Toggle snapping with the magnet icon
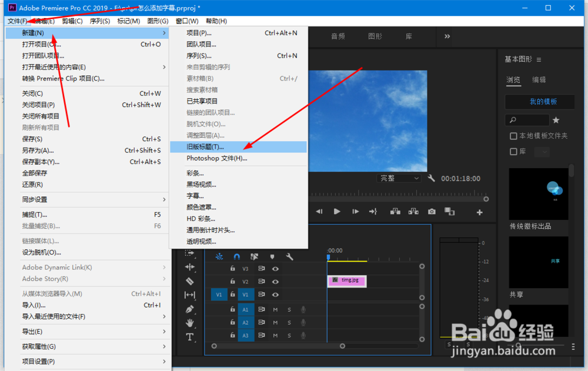Viewport: 588px width, 371px height. 236,255
